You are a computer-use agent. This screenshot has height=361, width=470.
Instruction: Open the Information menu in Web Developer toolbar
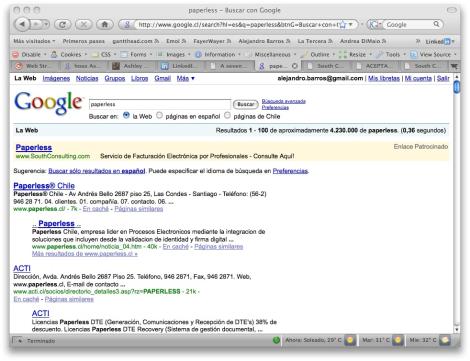pos(218,54)
